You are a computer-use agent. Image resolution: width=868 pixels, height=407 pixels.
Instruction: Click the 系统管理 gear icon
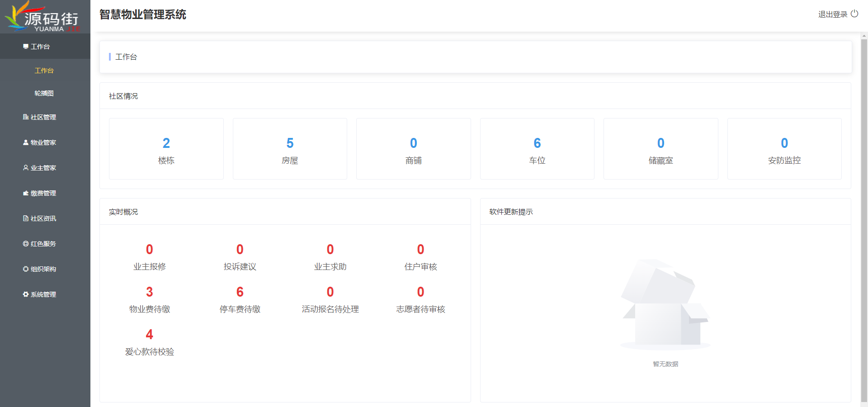coord(26,294)
